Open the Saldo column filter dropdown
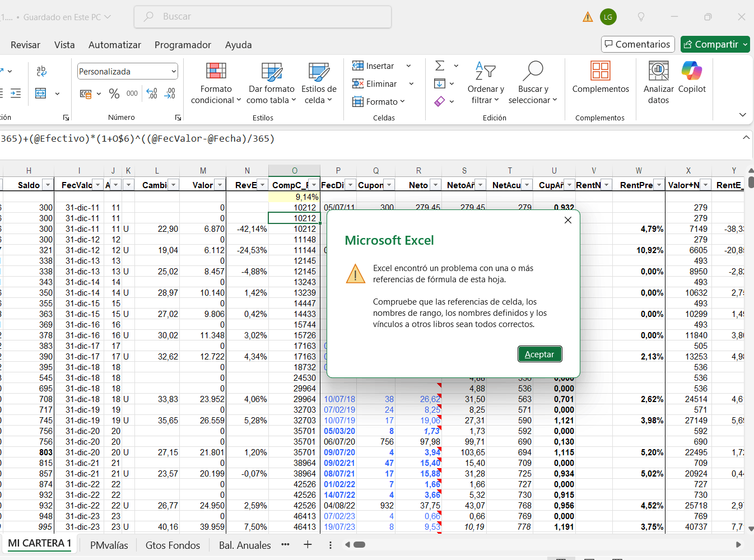The height and width of the screenshot is (560, 754). point(48,185)
